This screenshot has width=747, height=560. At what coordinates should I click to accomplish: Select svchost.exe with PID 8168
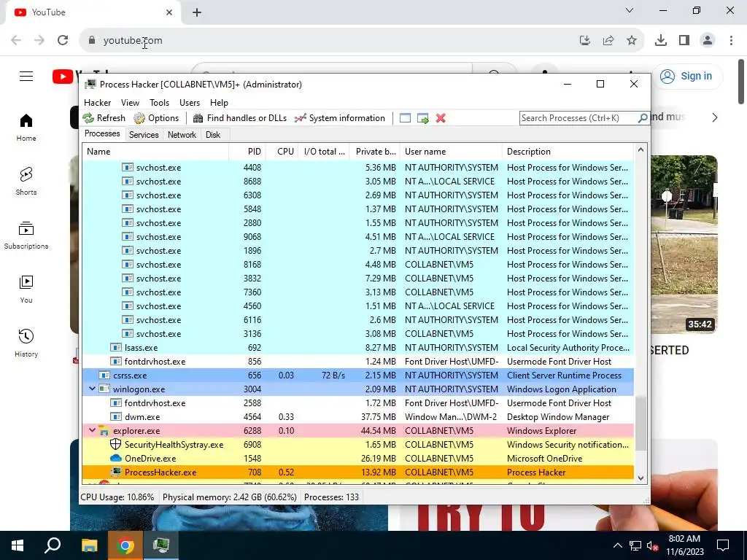click(x=357, y=264)
